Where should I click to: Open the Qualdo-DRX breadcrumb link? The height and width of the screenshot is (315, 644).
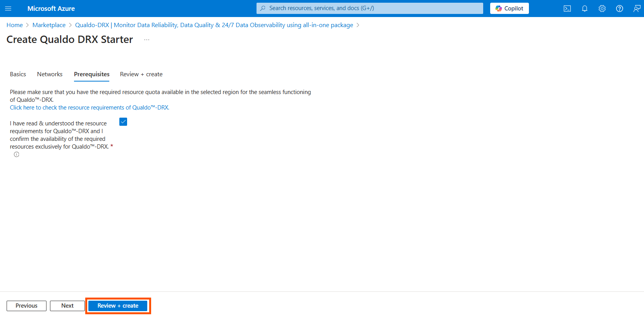214,25
